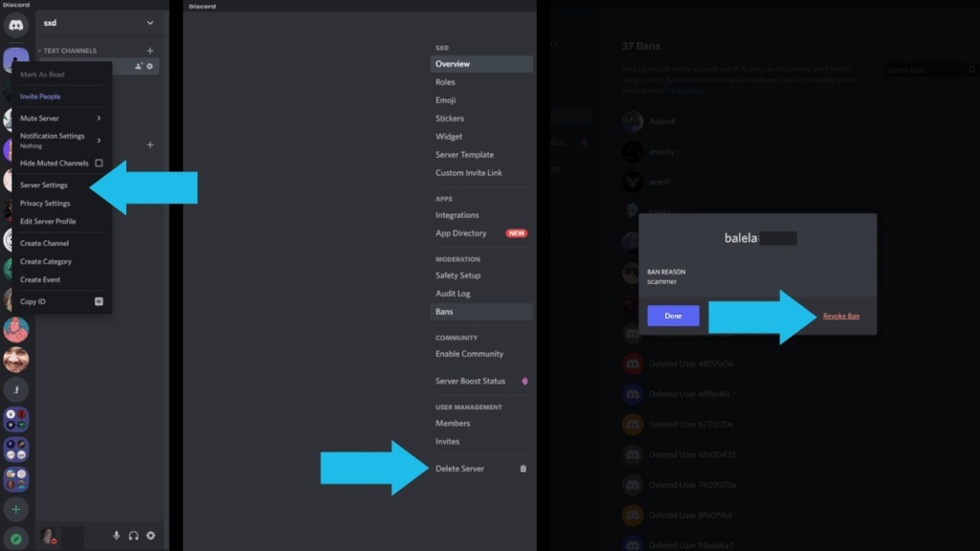Mute the microphone icon
This screenshot has width=980, height=551.
(116, 536)
